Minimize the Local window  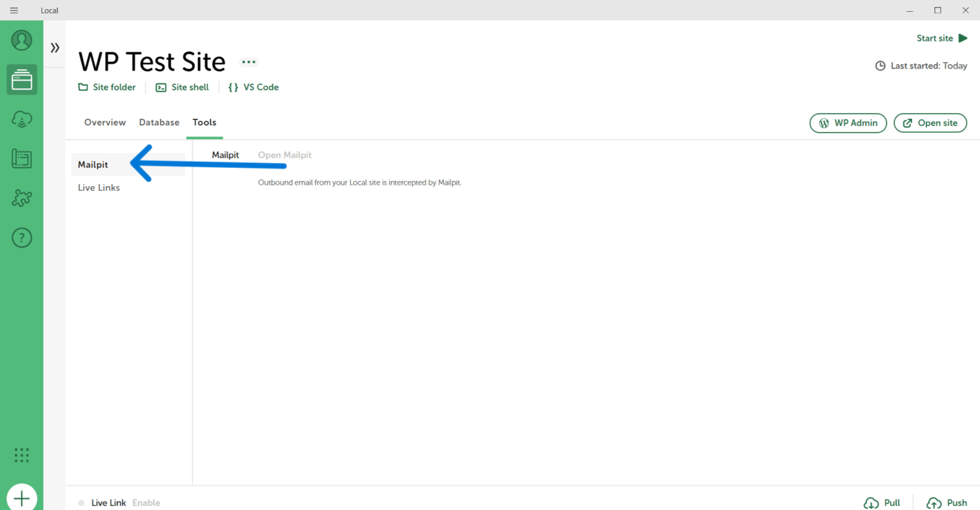coord(909,10)
